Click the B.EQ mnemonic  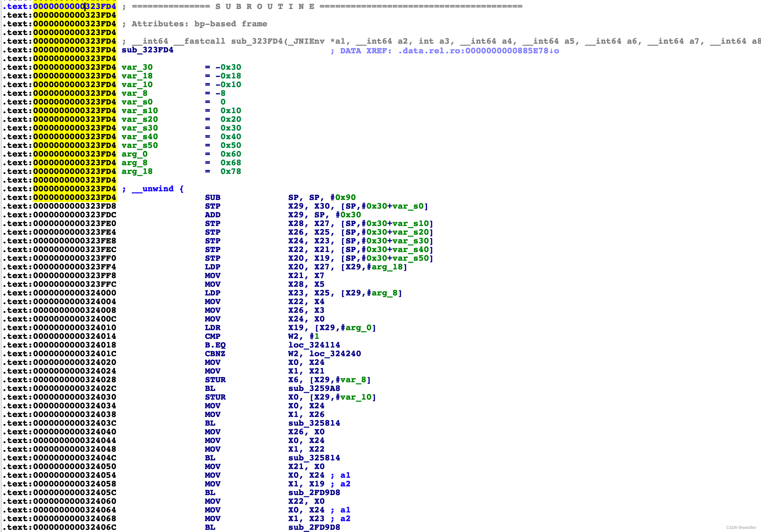[215, 345]
